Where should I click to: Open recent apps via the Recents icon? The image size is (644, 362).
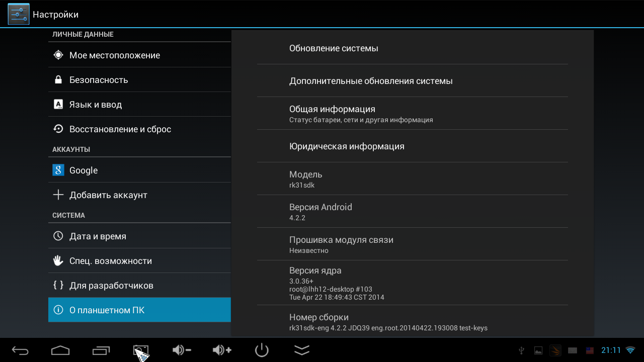pos(101,349)
